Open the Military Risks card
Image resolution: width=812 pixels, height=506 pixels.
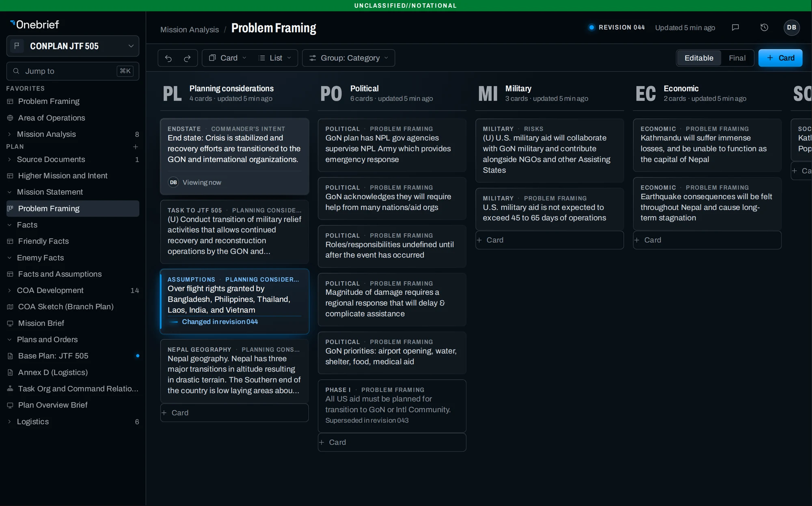point(549,150)
